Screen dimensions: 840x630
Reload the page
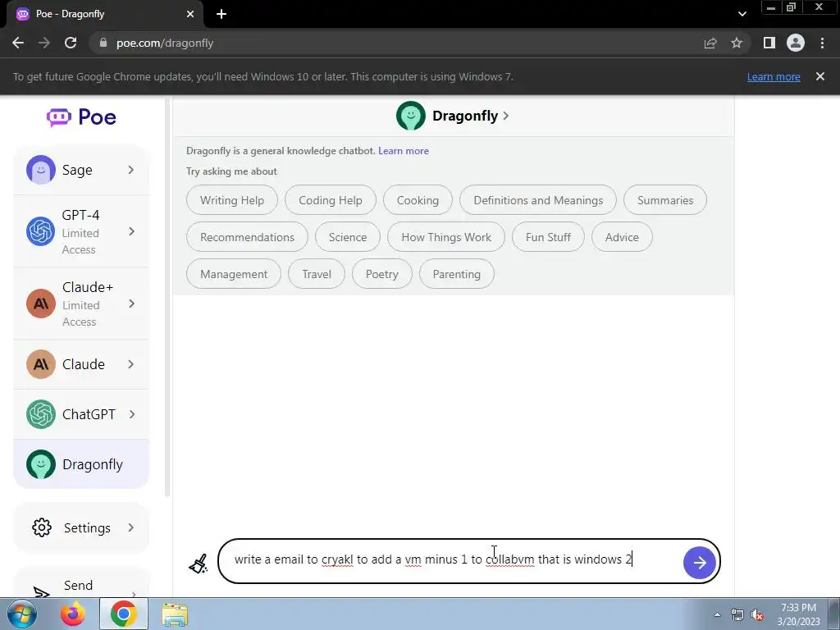[71, 43]
